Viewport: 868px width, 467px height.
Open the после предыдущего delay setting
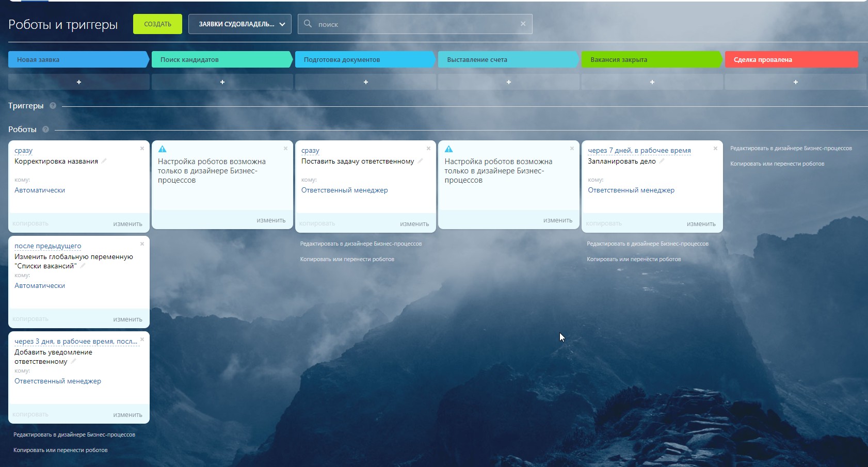coord(48,246)
